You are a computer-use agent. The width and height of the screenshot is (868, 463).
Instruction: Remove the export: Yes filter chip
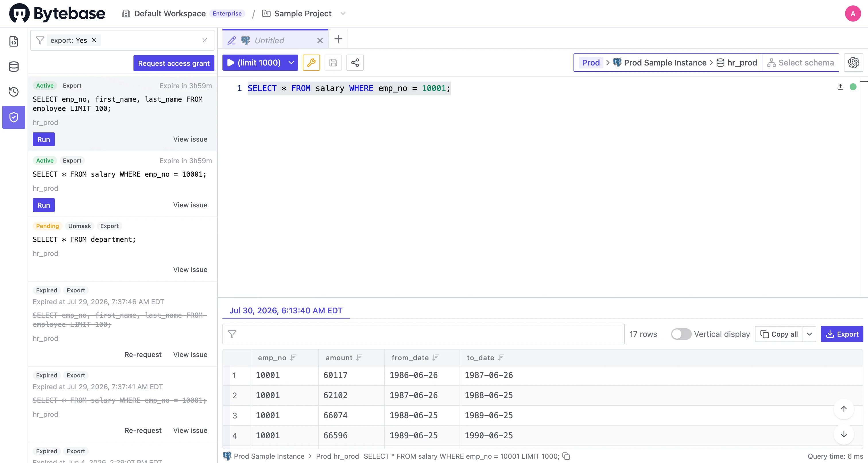click(x=94, y=40)
